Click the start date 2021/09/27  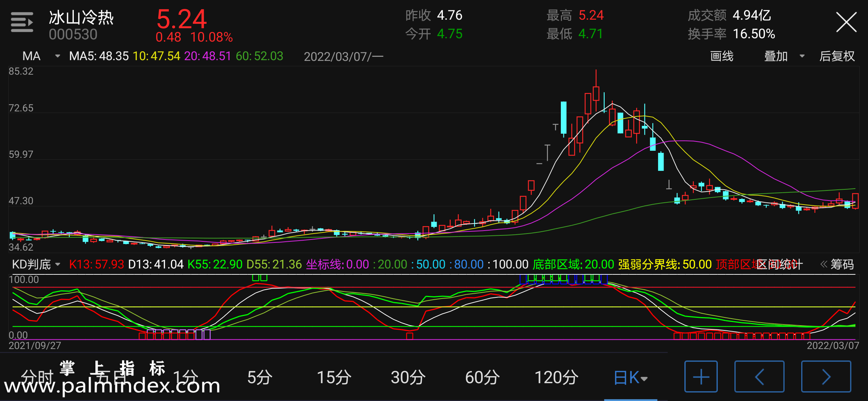[35, 346]
